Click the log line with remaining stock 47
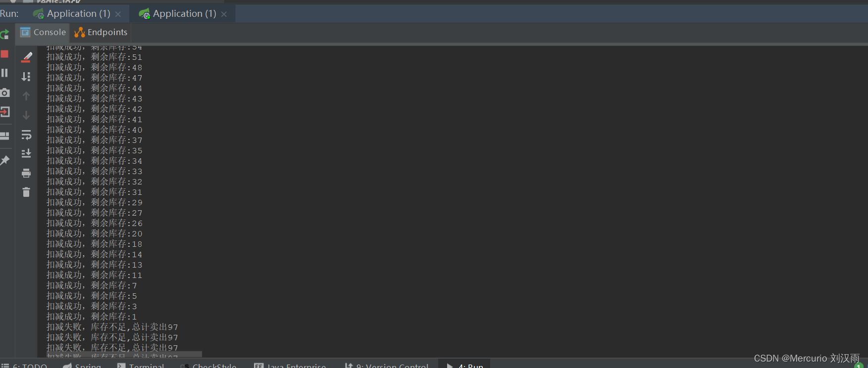Viewport: 868px width, 368px height. coord(95,78)
